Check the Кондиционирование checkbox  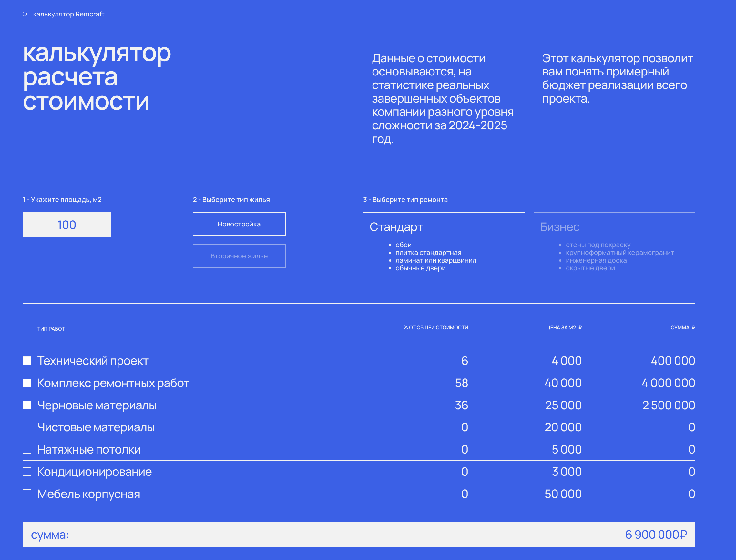coord(27,472)
